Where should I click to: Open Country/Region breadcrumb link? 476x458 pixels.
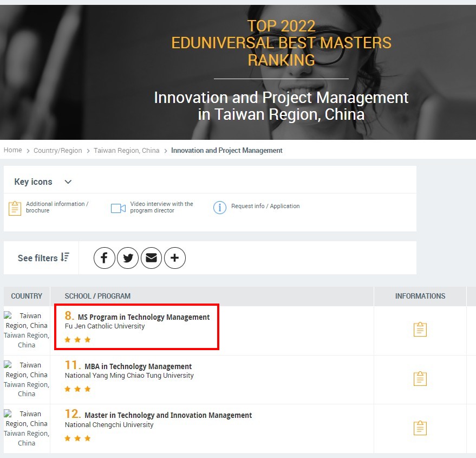click(57, 151)
